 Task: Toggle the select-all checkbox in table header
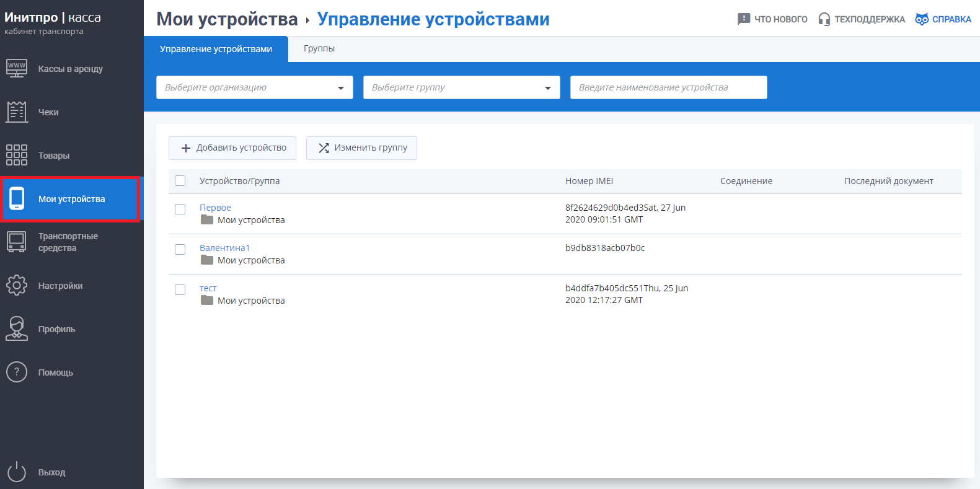pyautogui.click(x=180, y=181)
